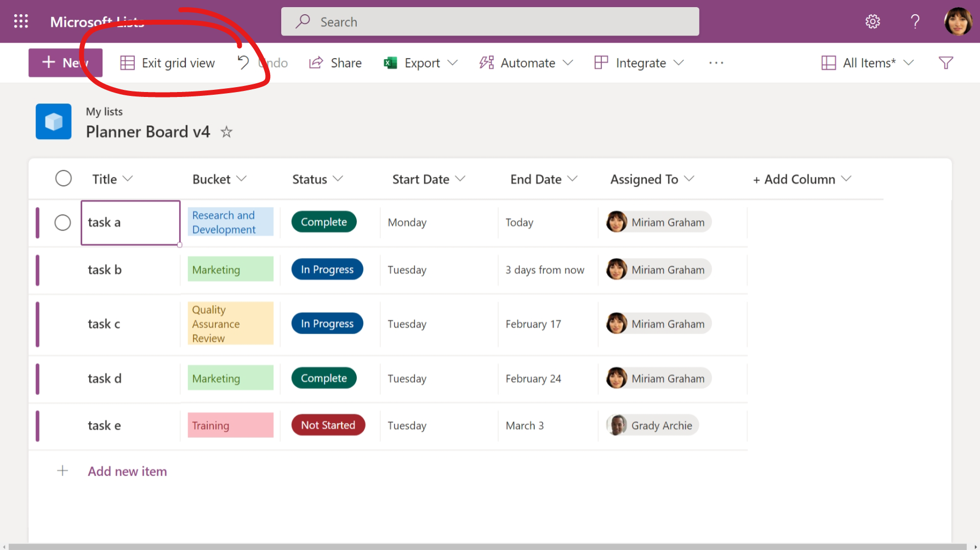Viewport: 980px width, 550px height.
Task: Click In Progress status of task b
Action: click(x=327, y=269)
